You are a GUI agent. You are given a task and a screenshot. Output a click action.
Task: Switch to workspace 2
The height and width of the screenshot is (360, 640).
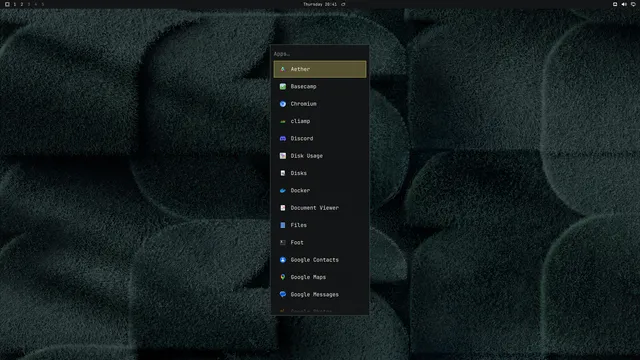pos(22,4)
